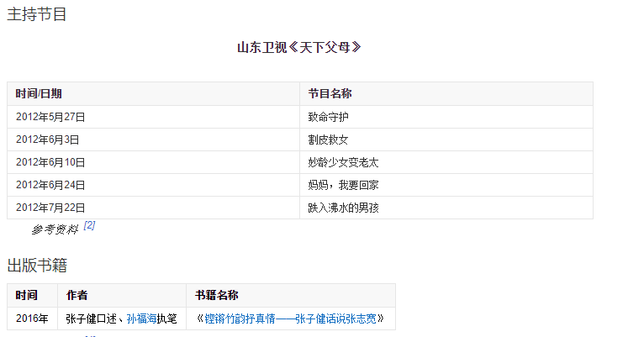This screenshot has height=337, width=644.
Task: Click the 时间/日期 column header
Action: click(39, 93)
